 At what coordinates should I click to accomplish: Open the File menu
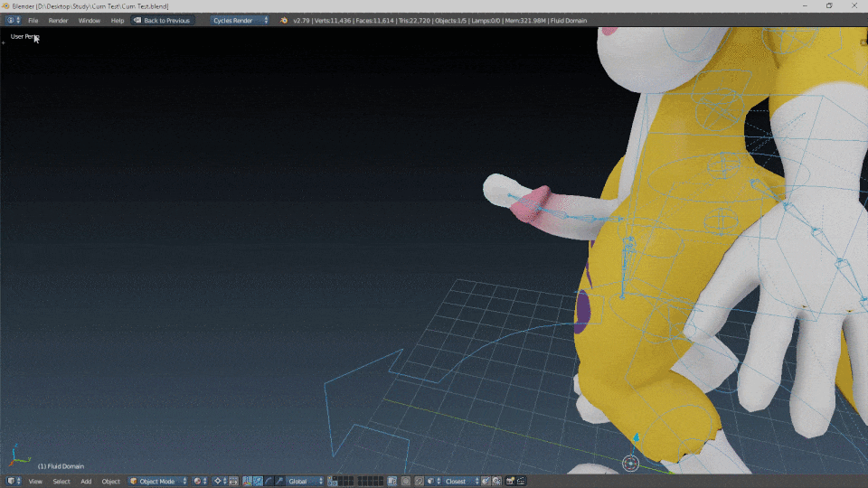tap(33, 21)
